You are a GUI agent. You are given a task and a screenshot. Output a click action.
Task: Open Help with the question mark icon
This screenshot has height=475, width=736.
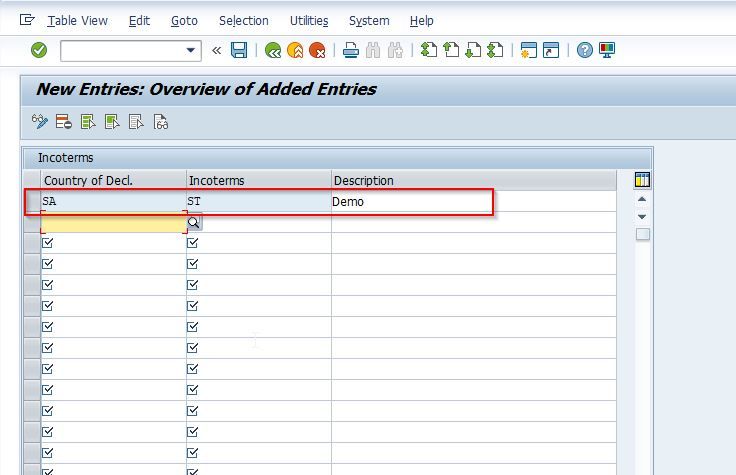click(x=584, y=50)
